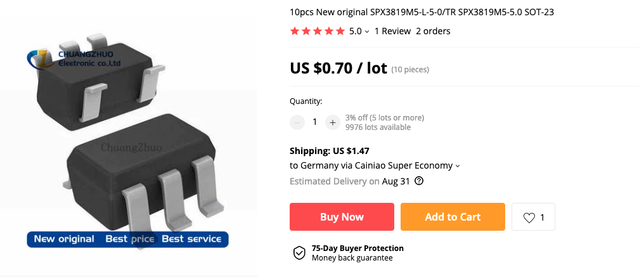Click the 75-Day Buyer Protection text
The height and width of the screenshot is (277, 644).
357,248
